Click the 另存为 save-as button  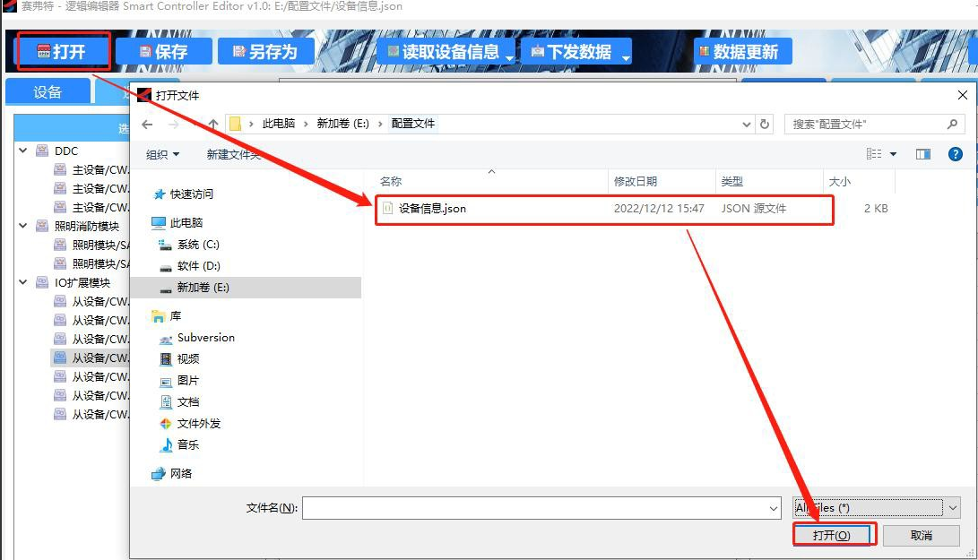[265, 52]
